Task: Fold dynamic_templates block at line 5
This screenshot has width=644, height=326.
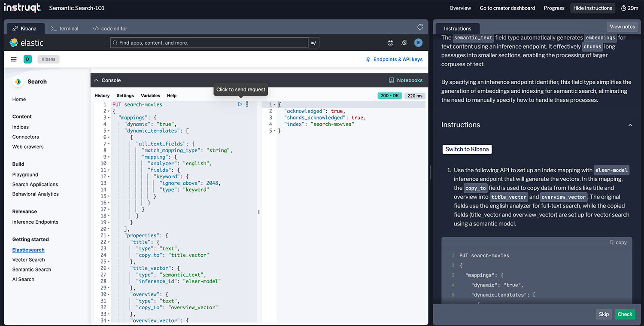Action: point(109,131)
